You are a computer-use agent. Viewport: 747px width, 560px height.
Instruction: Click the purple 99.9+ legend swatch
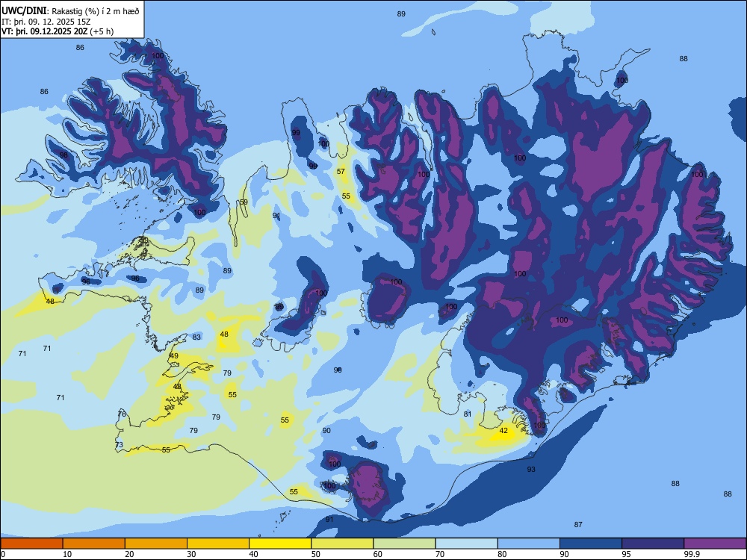click(715, 544)
